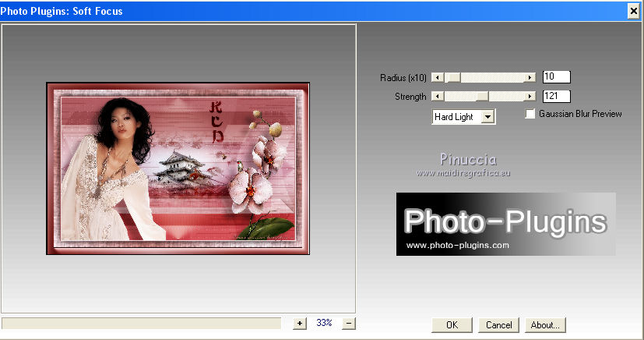The width and height of the screenshot is (644, 340).
Task: Click the Radius (x10) label
Action: tap(403, 78)
